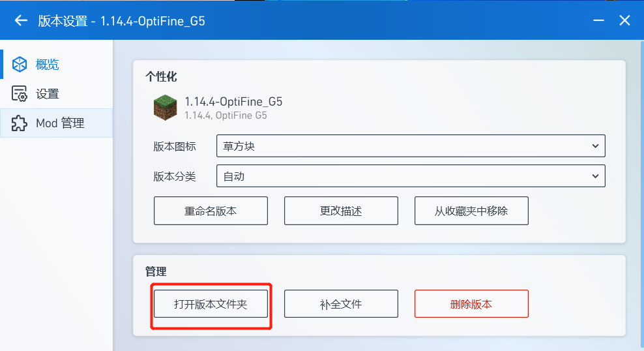The image size is (644, 351).
Task: Click the settings icon beside 设置
Action: click(x=20, y=94)
